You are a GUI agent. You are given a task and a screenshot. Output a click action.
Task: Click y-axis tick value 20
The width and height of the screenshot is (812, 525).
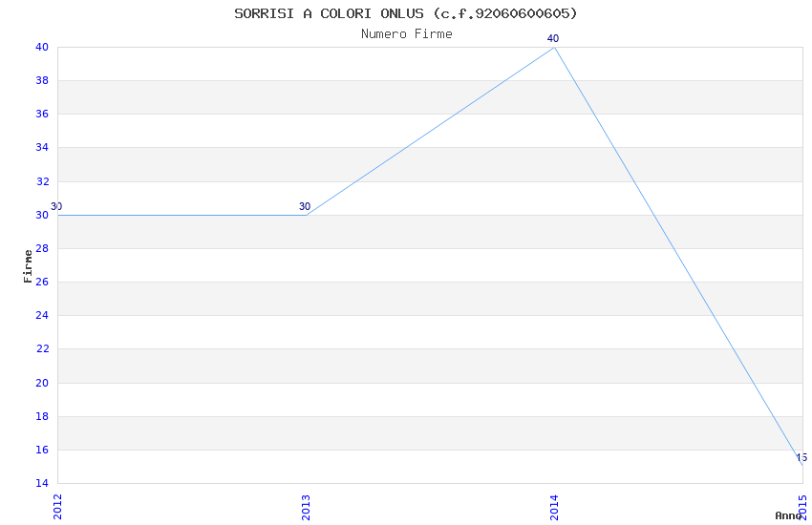click(x=42, y=383)
